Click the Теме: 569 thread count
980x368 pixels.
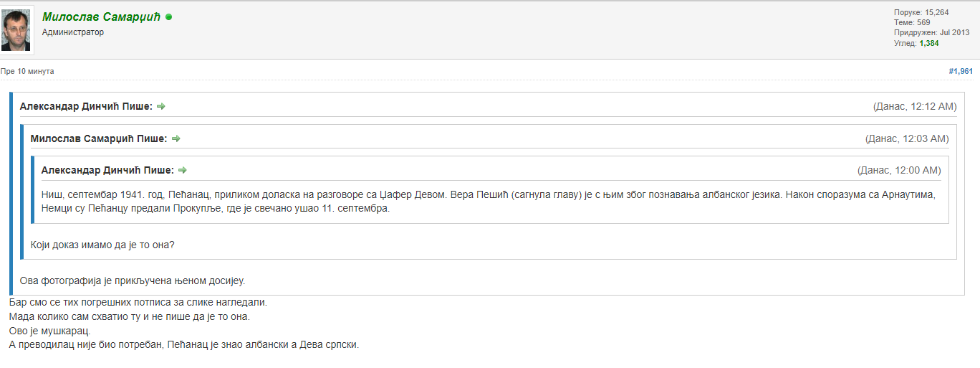tap(912, 22)
